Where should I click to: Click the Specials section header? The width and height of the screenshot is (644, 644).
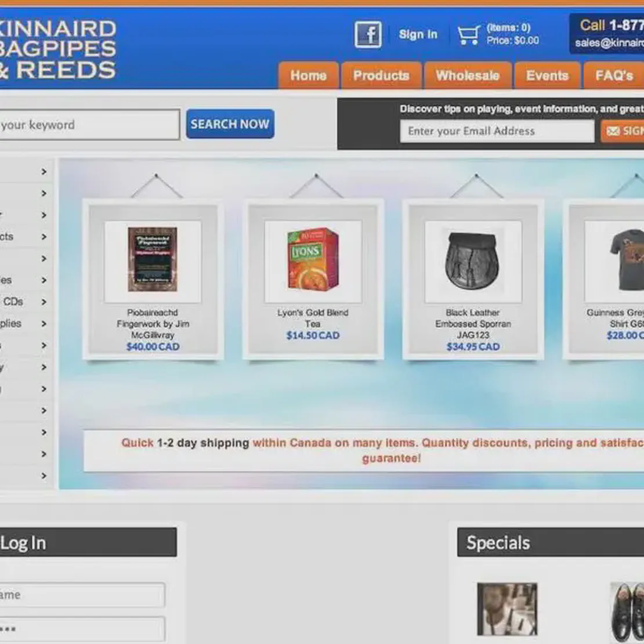551,542
